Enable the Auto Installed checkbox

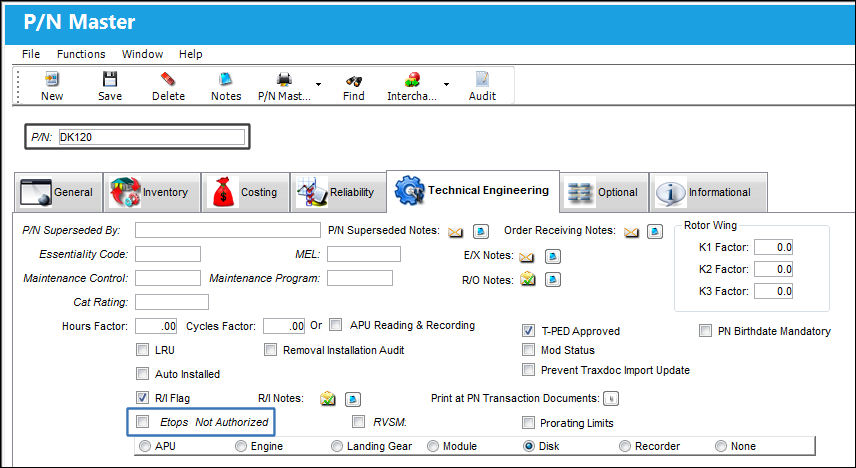pos(142,374)
